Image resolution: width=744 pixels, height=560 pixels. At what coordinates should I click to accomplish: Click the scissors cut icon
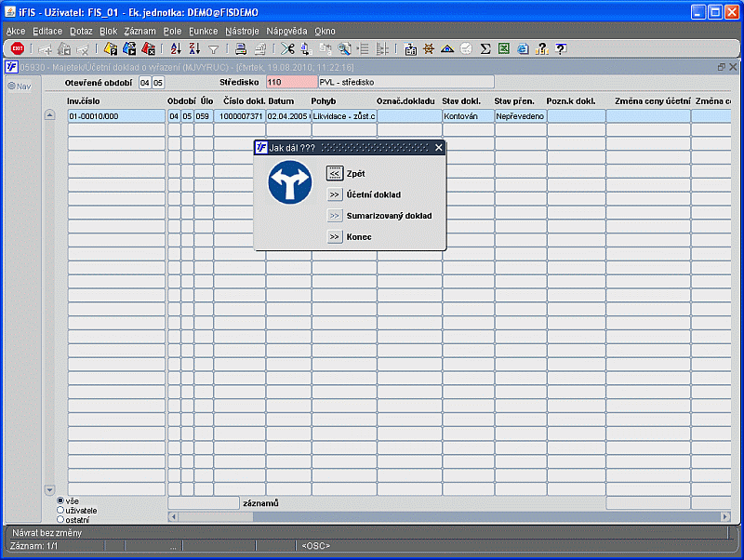pos(287,48)
